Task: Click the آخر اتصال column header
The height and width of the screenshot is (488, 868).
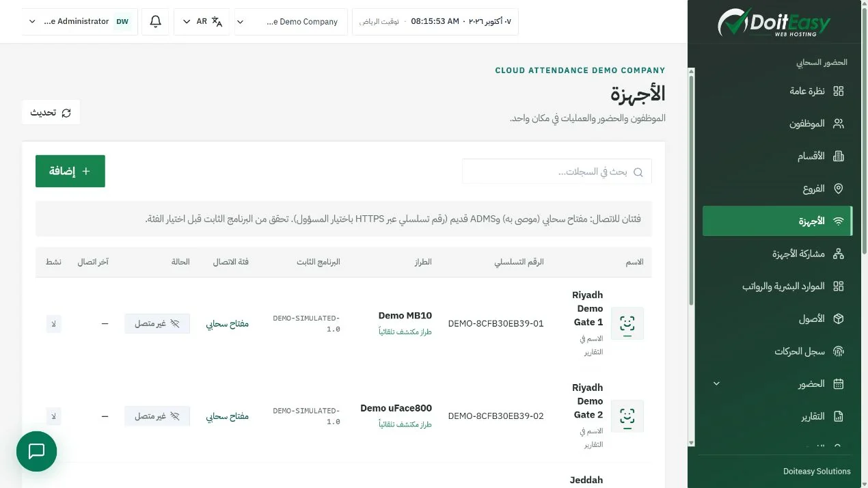Action: [x=93, y=262]
